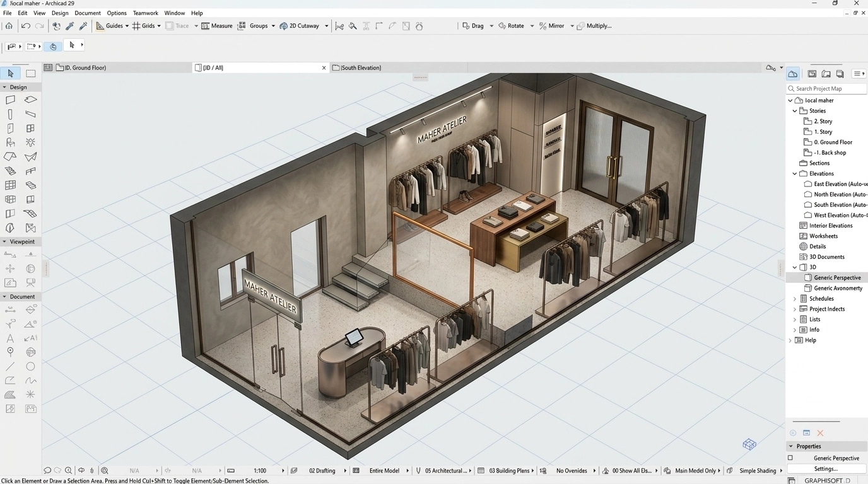Select the Stair tool
Viewport: 868px width, 484px height.
(10, 171)
